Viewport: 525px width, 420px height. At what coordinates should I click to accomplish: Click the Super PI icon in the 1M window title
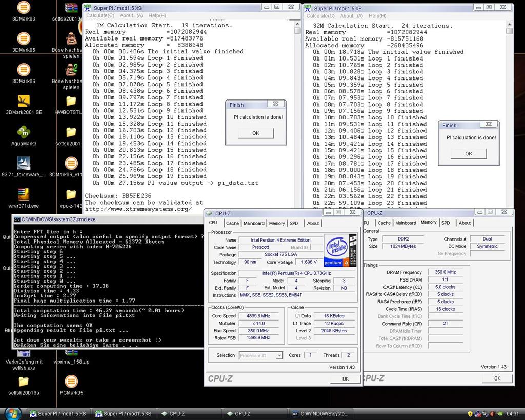(x=87, y=8)
